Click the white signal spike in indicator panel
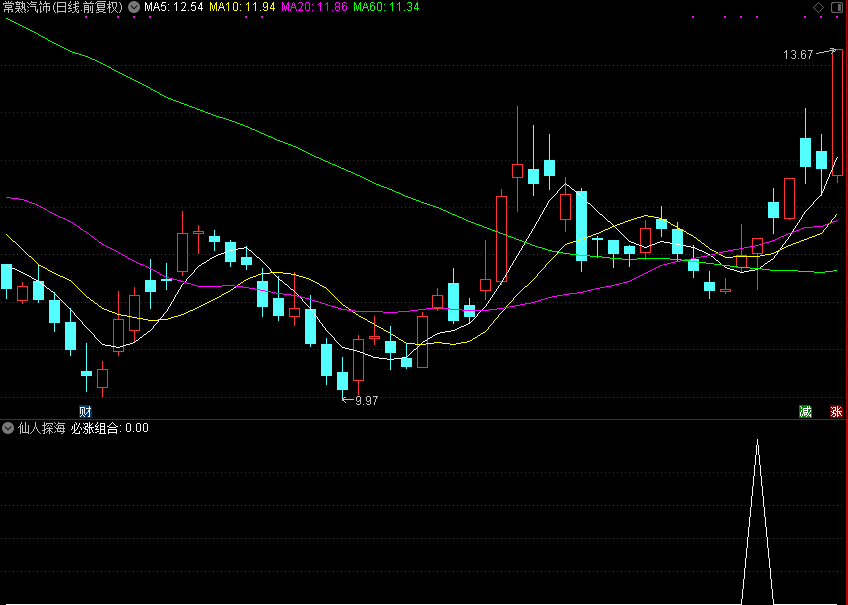Image resolution: width=848 pixels, height=605 pixels. (757, 520)
